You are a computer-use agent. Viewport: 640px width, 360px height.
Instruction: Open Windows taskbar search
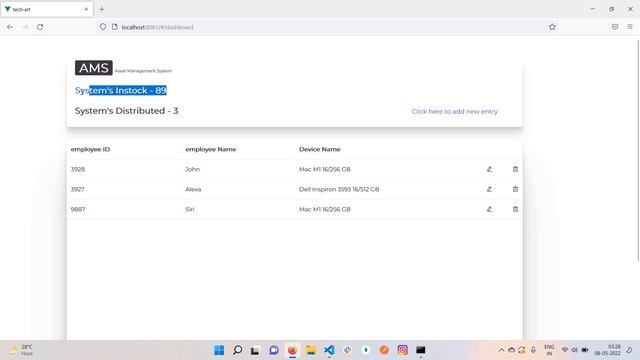[237, 350]
